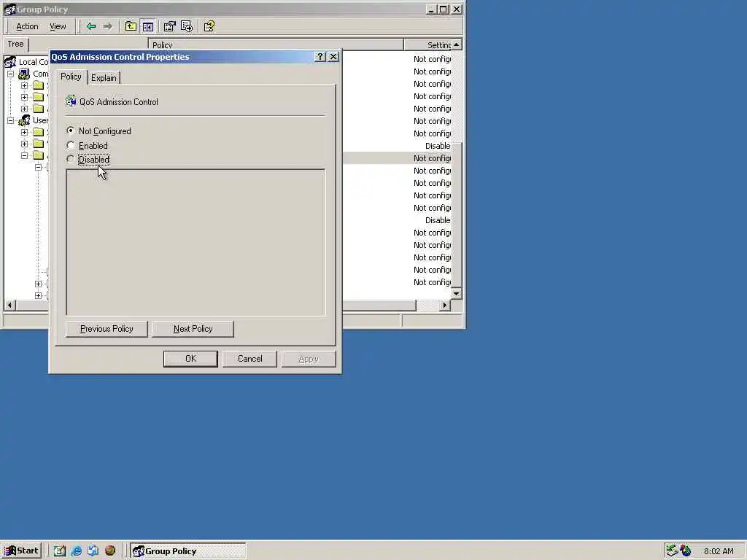This screenshot has height=560, width=747.
Task: Select second folder under Computer Configuration
Action: 39,97
